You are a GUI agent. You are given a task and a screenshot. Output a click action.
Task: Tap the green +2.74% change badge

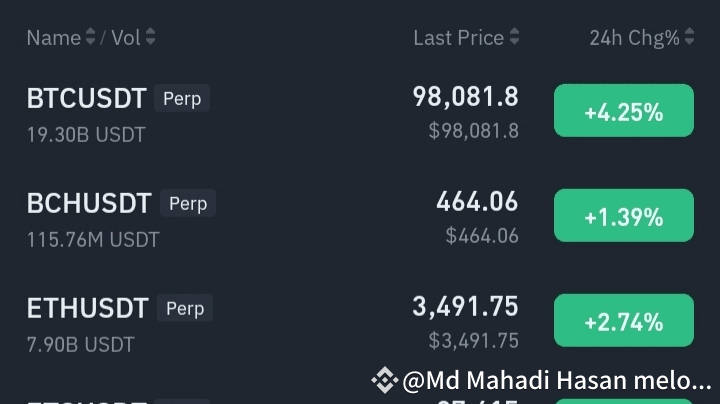[x=623, y=321]
